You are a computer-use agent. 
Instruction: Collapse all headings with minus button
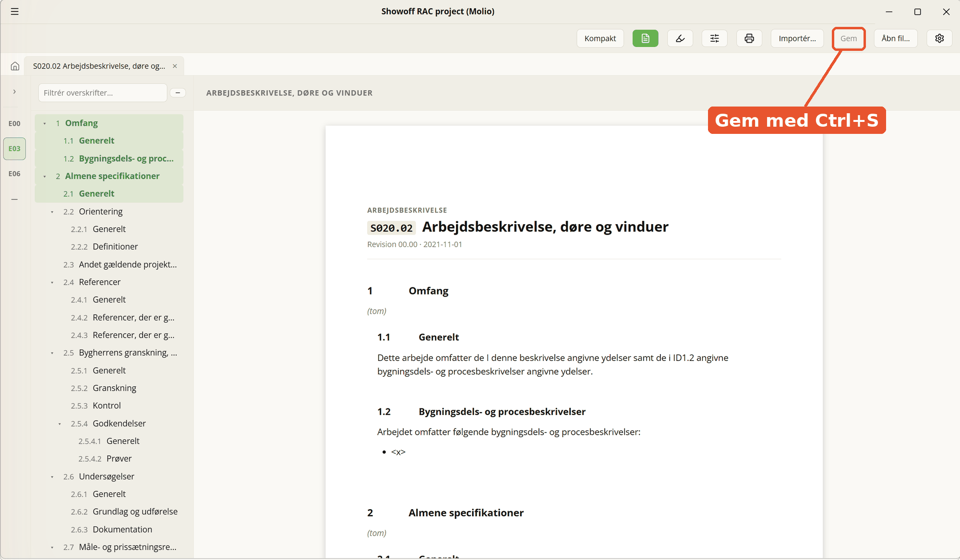(178, 93)
